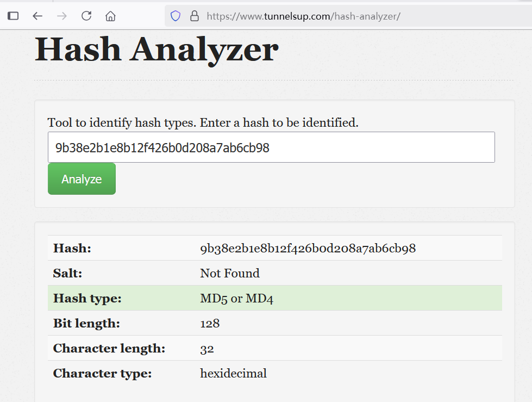View site security via padlock icon

(x=194, y=16)
